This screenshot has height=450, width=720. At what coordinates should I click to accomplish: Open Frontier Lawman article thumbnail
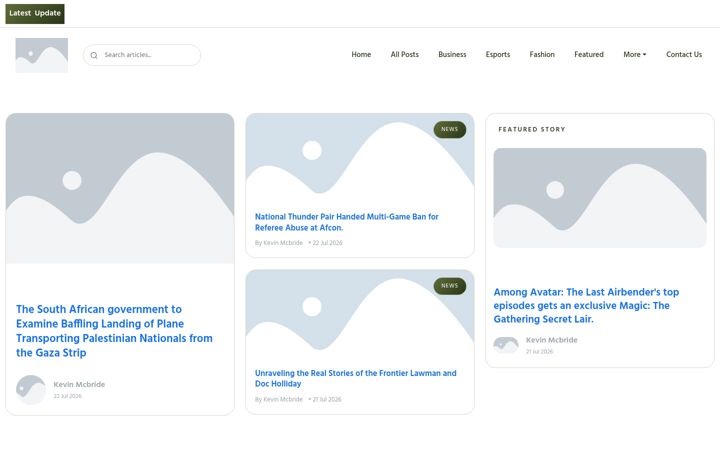pyautogui.click(x=360, y=315)
